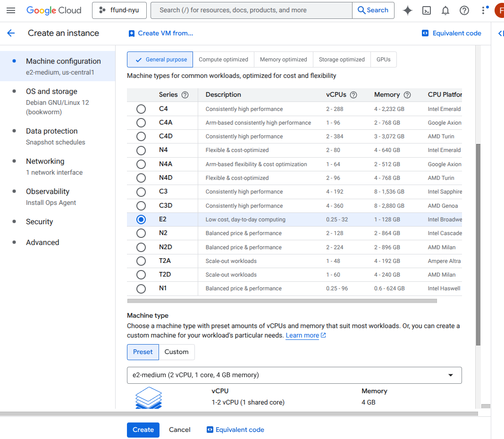This screenshot has height=439, width=504.
Task: Select the C4 series radio button
Action: 141,109
